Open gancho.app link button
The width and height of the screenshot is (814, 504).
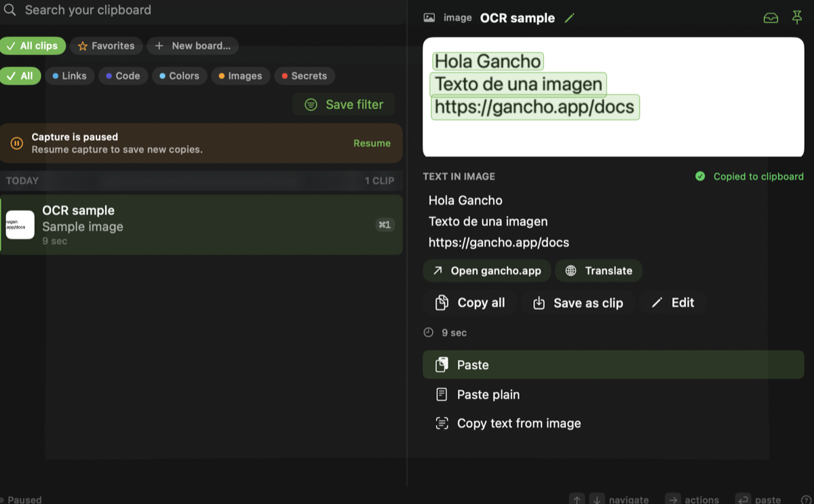pyautogui.click(x=486, y=271)
